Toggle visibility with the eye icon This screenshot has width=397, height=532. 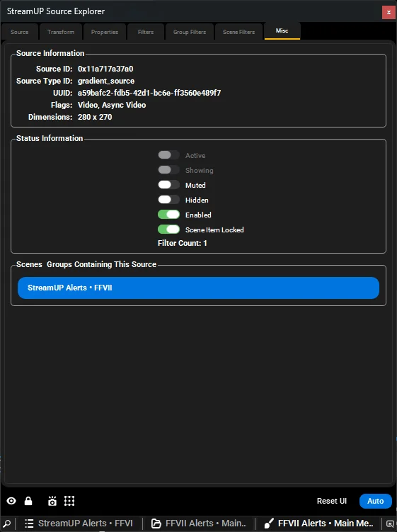pyautogui.click(x=11, y=501)
